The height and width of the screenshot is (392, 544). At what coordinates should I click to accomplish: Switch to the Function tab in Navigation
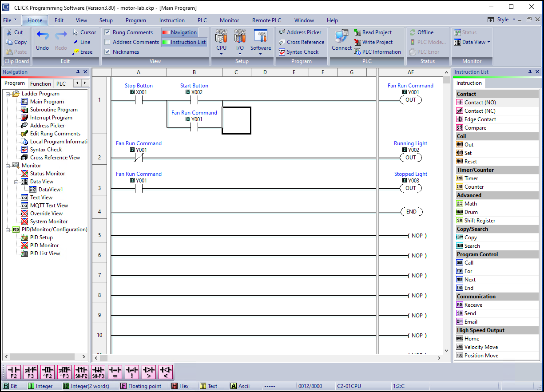click(x=40, y=83)
